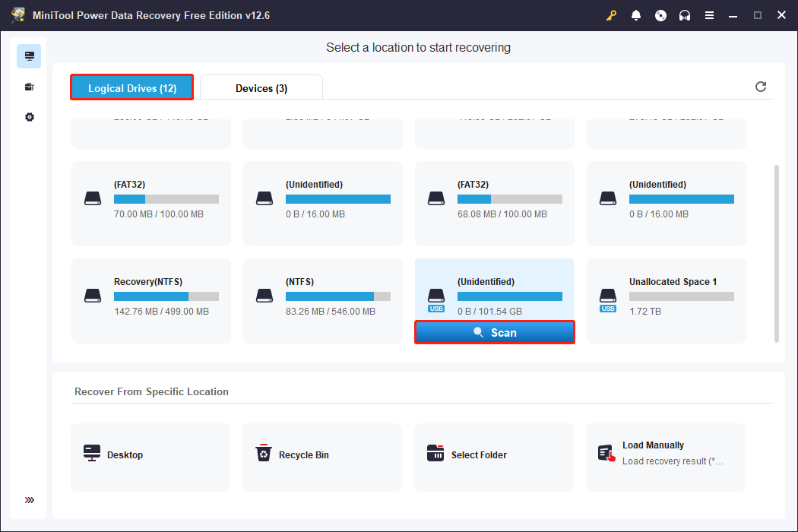Click the bootable media disc icon
Screen dimensions: 798x532
[x=660, y=15]
